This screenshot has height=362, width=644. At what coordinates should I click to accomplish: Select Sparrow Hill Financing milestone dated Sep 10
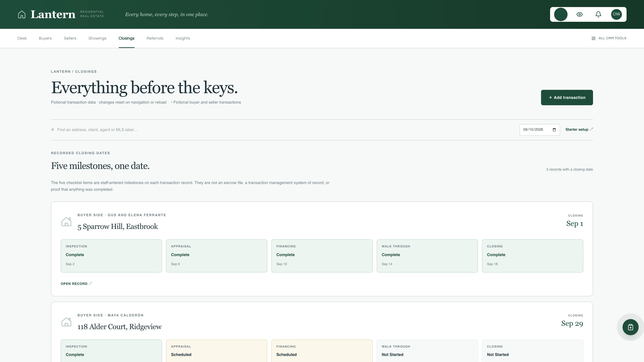pyautogui.click(x=322, y=256)
